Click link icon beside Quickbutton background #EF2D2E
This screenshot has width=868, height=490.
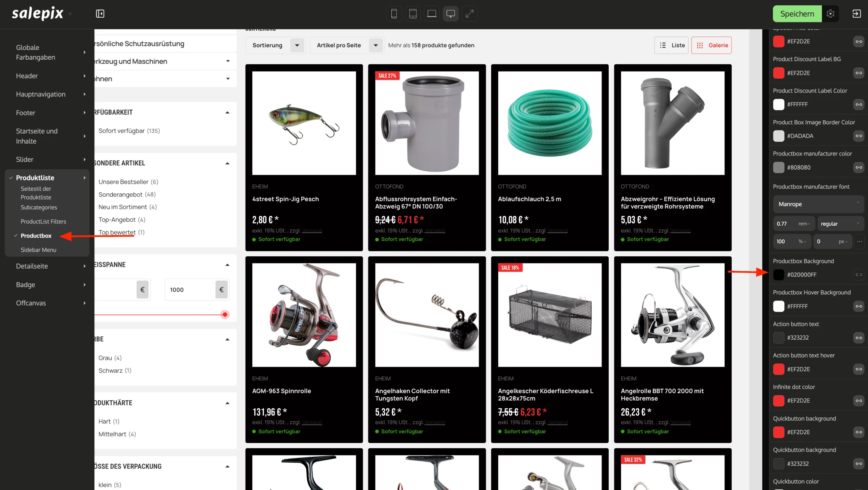pyautogui.click(x=859, y=432)
